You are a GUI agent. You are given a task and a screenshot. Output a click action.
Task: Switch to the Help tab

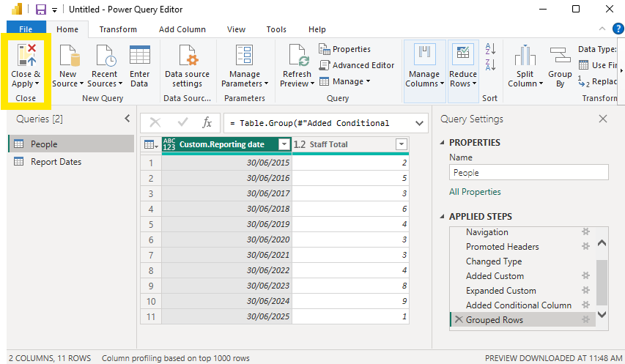point(317,29)
